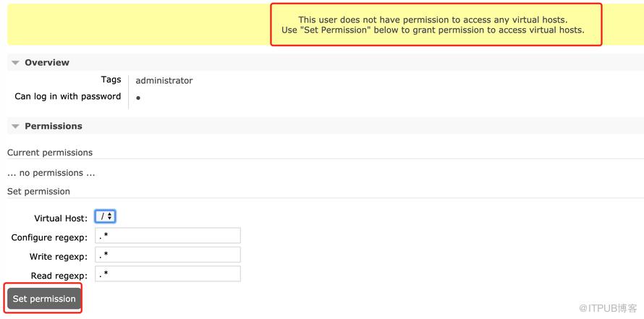Click the 'Set permission' subheading text
644x319 pixels.
tap(38, 191)
